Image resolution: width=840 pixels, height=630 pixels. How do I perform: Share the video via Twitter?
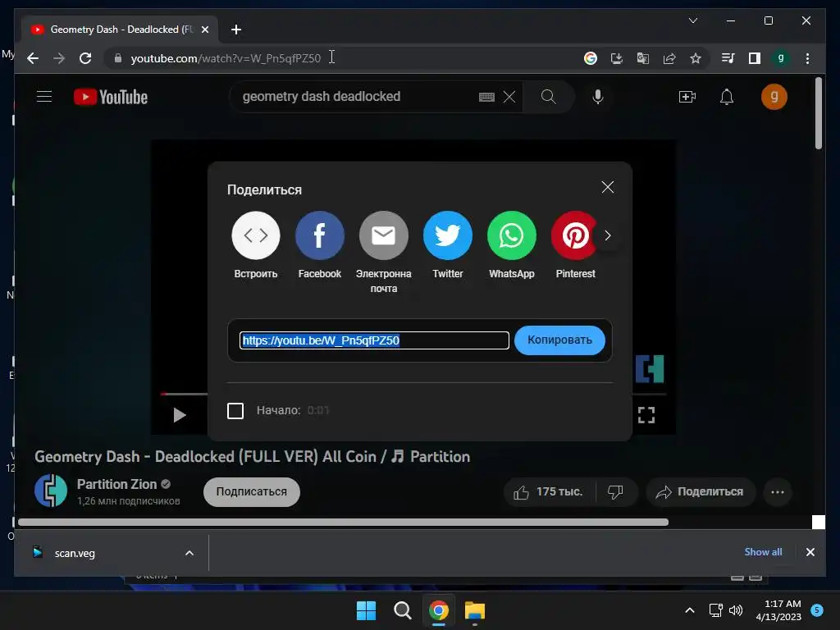click(x=447, y=235)
